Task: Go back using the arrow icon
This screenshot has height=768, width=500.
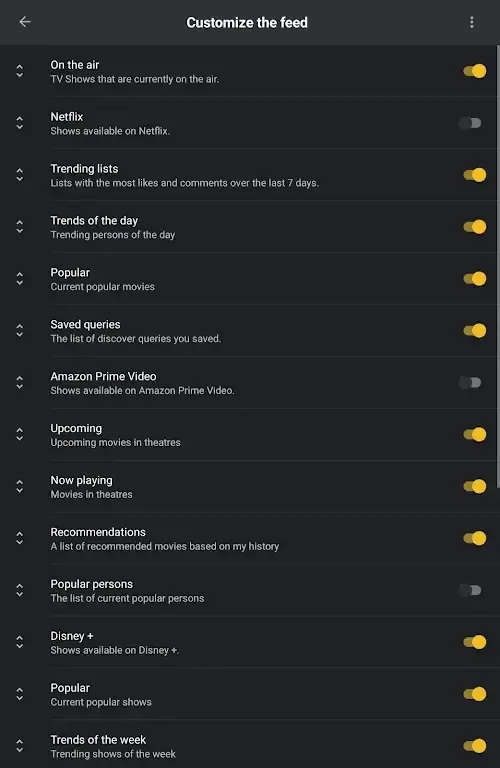Action: pyautogui.click(x=24, y=22)
